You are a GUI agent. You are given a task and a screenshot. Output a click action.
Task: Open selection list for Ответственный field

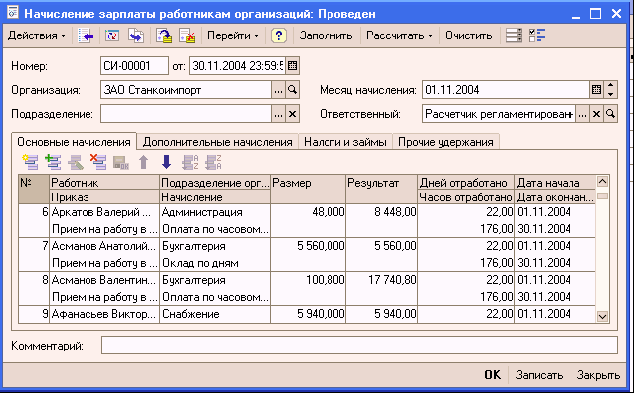582,114
